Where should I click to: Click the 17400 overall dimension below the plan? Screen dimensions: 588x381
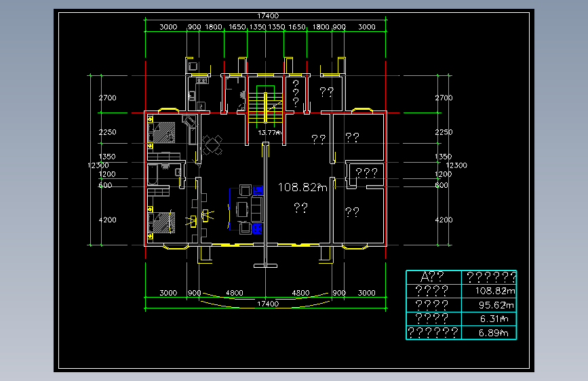[268, 304]
